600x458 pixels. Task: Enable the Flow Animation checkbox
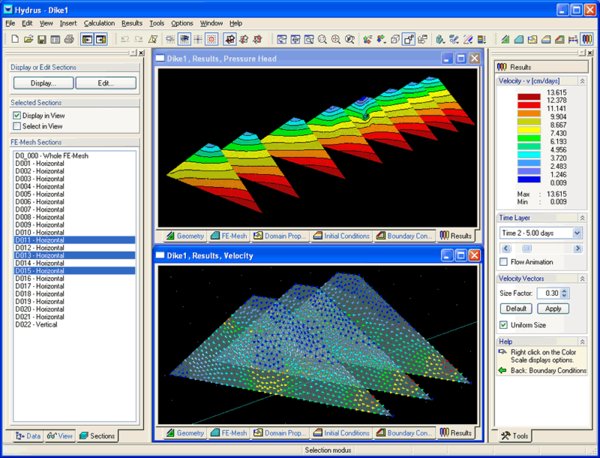tap(503, 262)
